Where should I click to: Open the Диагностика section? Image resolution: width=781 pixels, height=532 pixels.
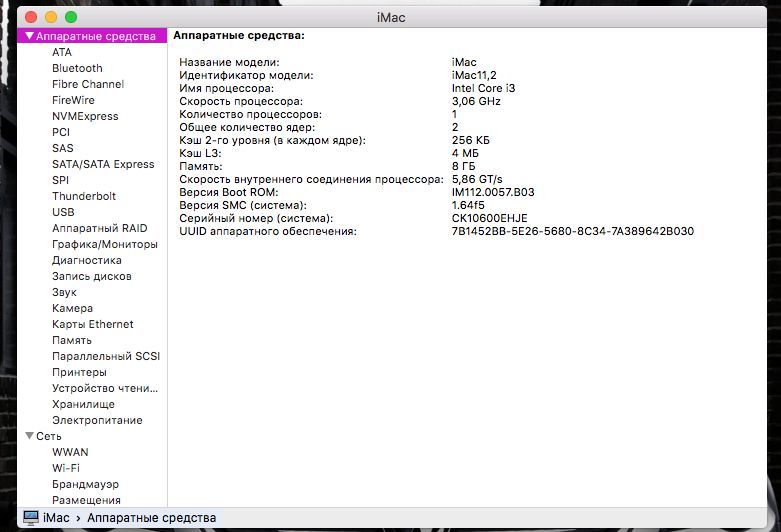[87, 260]
